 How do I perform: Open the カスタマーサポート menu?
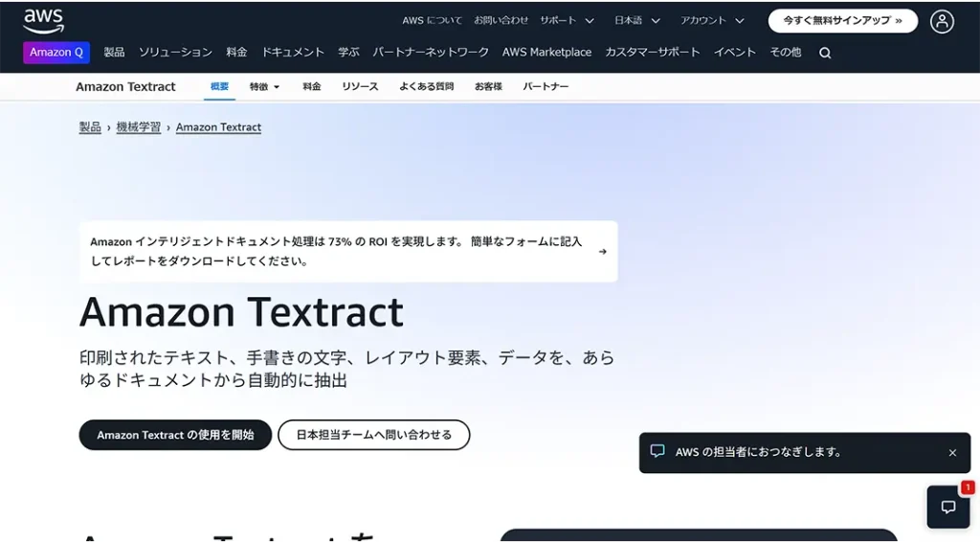point(653,53)
